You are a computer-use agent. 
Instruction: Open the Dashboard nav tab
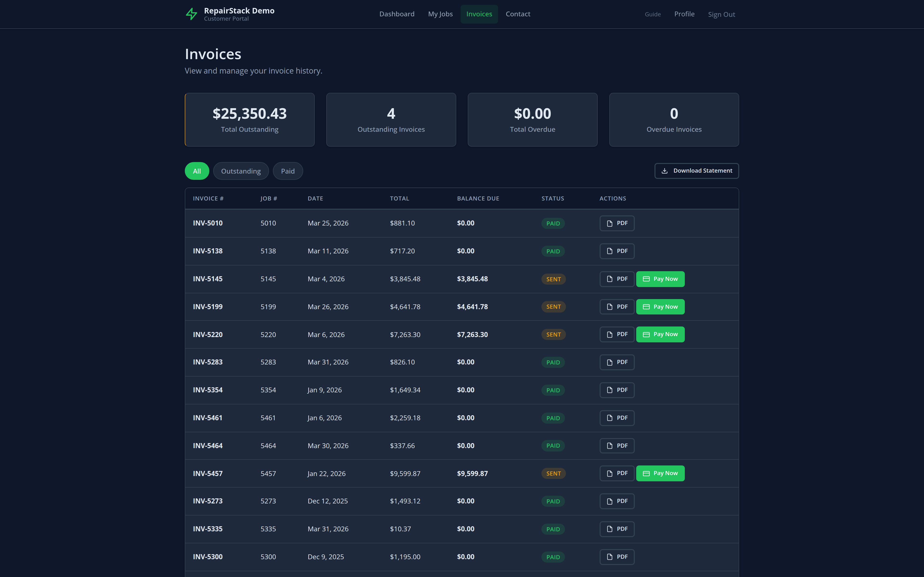tap(397, 14)
